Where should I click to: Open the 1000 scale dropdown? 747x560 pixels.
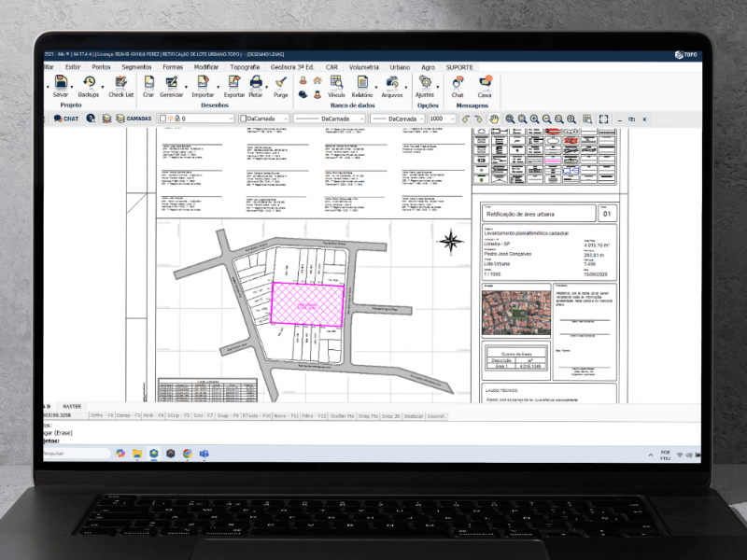[451, 119]
